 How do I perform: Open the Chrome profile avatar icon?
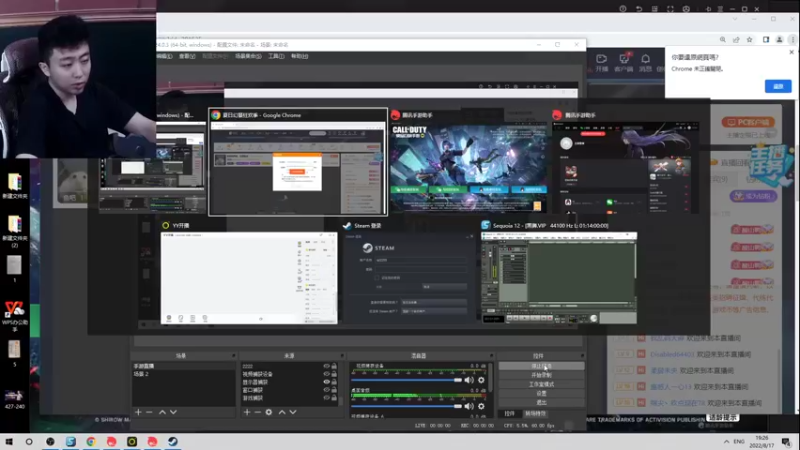coord(779,39)
